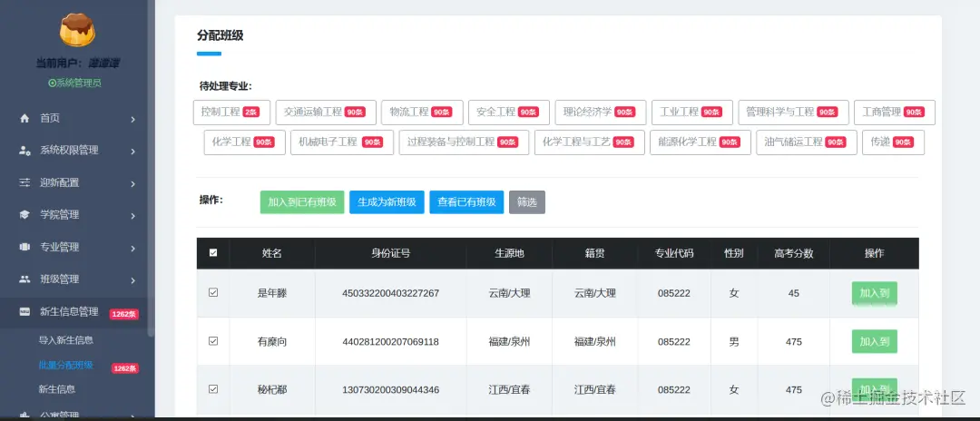Select the 管理科学与工程 major tag
This screenshot has height=421, width=980.
793,113
